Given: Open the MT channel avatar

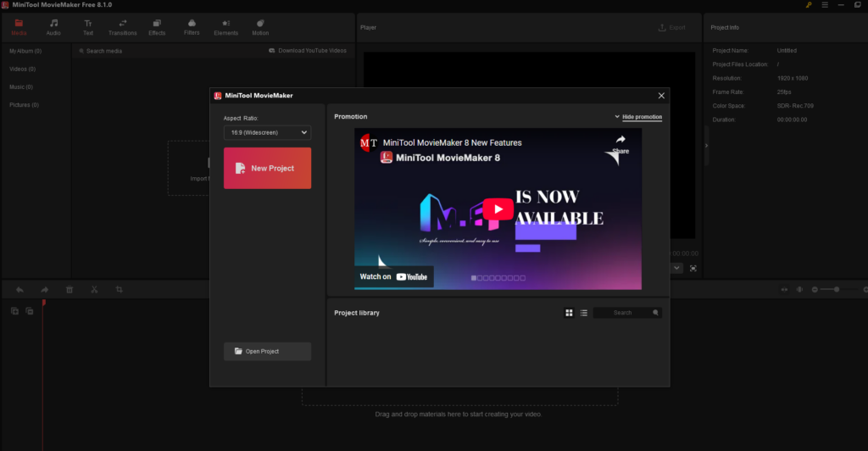Looking at the screenshot, I should pyautogui.click(x=369, y=142).
